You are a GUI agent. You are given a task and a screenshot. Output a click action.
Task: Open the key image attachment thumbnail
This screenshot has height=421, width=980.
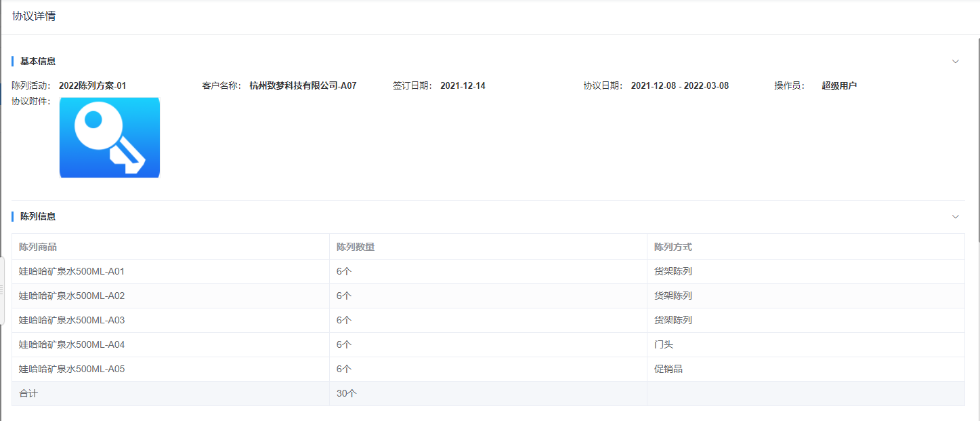[x=110, y=138]
